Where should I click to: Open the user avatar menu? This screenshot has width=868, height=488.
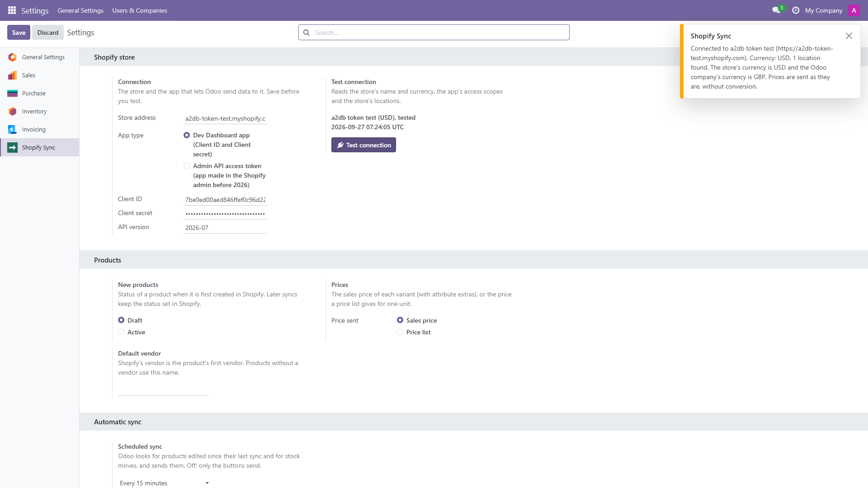(x=854, y=10)
